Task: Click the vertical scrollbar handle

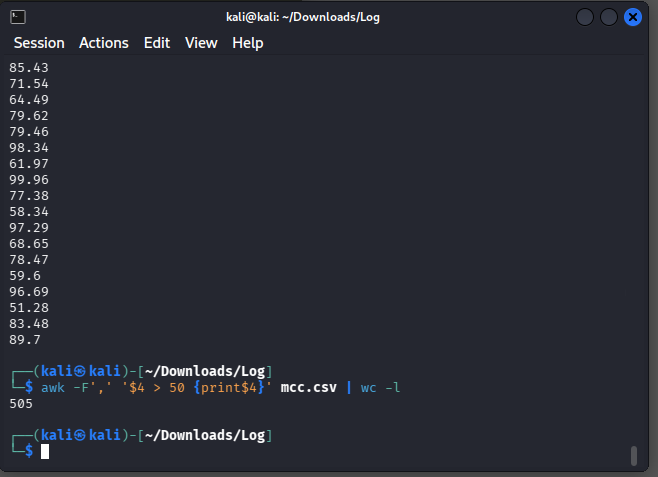Action: click(x=634, y=456)
